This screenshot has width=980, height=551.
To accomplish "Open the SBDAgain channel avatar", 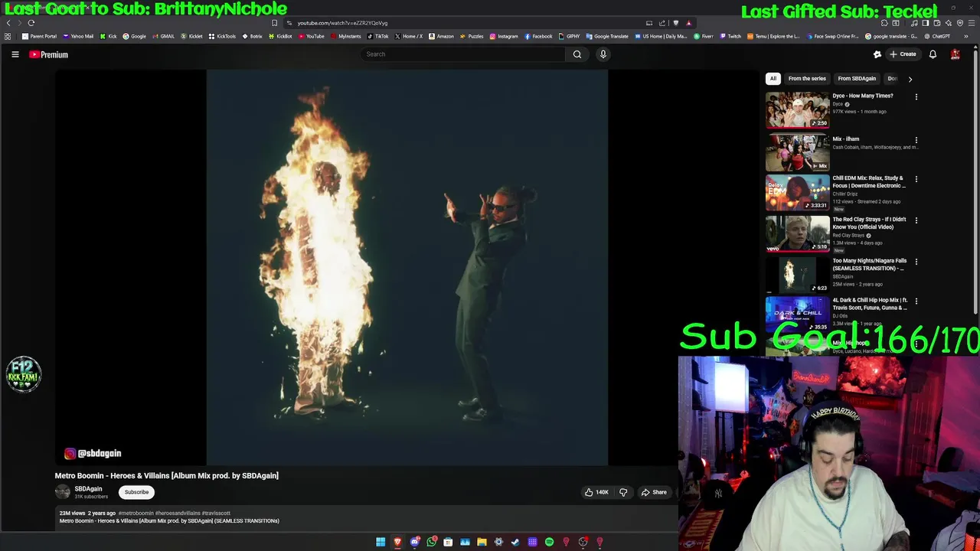I will point(63,492).
